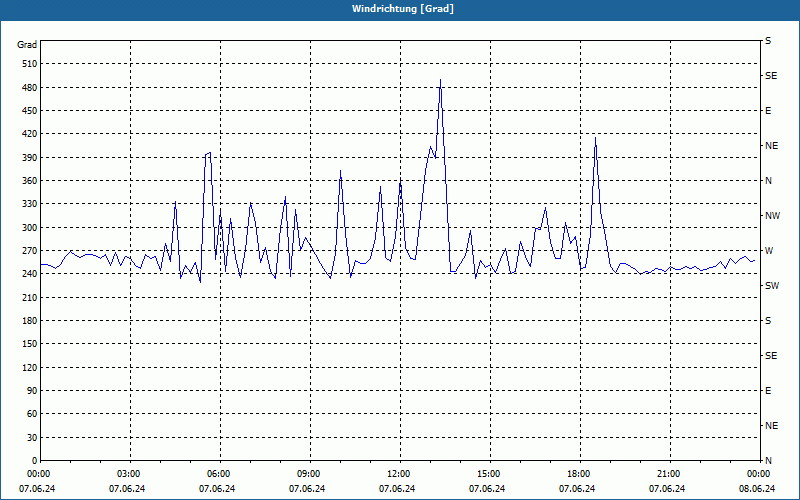Image resolution: width=800 pixels, height=500 pixels.
Task: Select the y-axis value 330
Action: pos(30,204)
